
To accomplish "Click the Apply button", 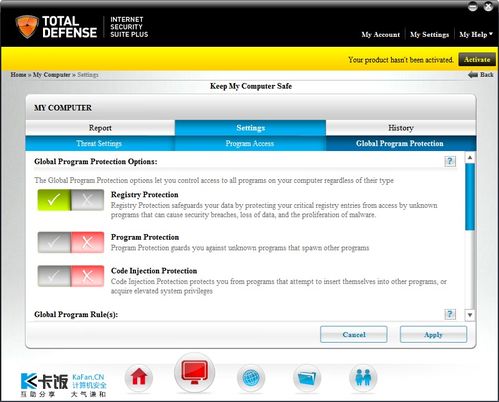I will click(433, 334).
